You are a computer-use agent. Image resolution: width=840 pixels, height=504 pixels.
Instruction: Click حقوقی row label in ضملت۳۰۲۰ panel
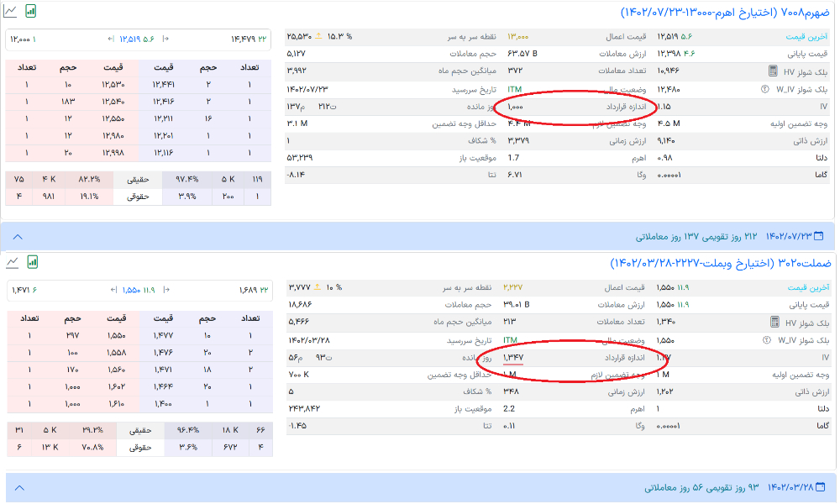[x=140, y=447]
